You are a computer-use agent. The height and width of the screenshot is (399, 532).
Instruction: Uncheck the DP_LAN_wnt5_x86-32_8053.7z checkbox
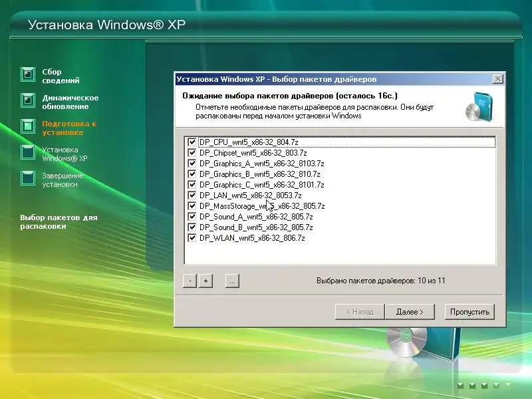192,195
